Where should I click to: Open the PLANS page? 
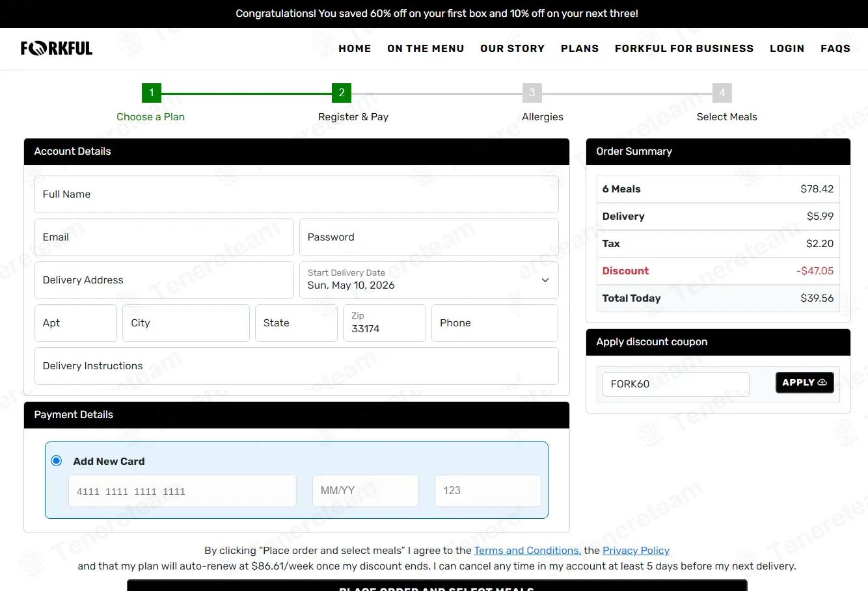pyautogui.click(x=580, y=48)
